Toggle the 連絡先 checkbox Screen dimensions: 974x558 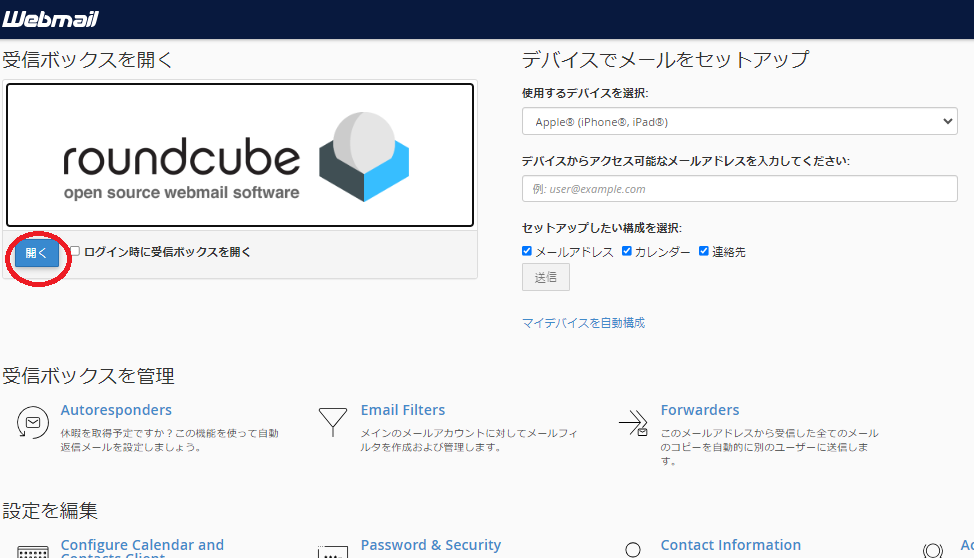(x=704, y=251)
